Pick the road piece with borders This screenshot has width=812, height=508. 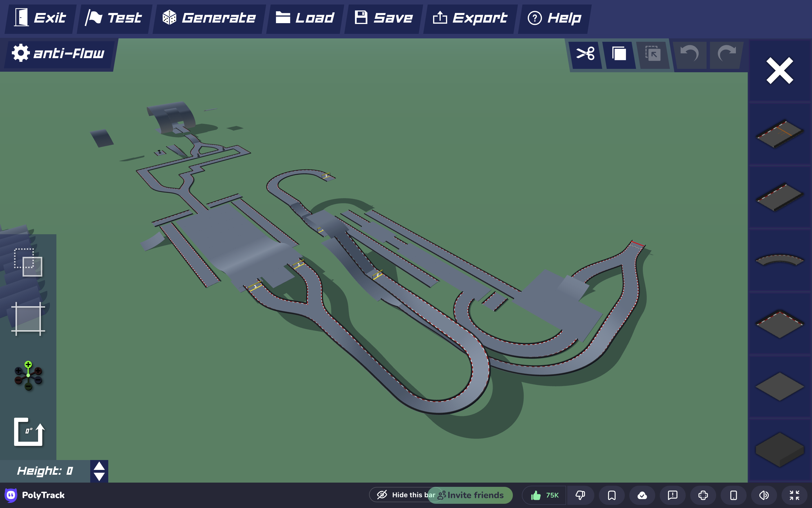coord(780,323)
